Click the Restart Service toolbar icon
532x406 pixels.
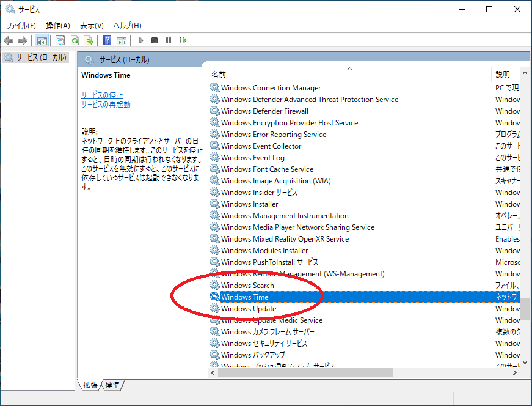tap(183, 40)
